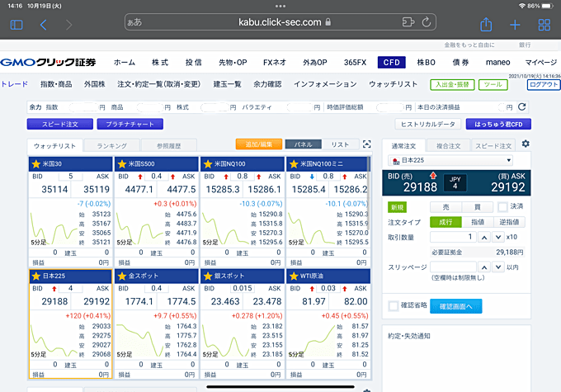Tap the extensions icon in address bar
The width and height of the screenshot is (561, 392).
click(408, 22)
